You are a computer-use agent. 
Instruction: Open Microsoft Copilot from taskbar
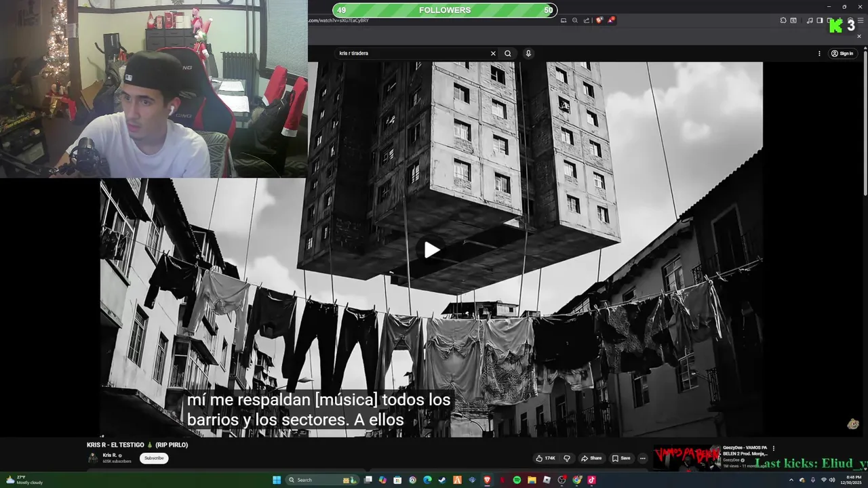(382, 480)
